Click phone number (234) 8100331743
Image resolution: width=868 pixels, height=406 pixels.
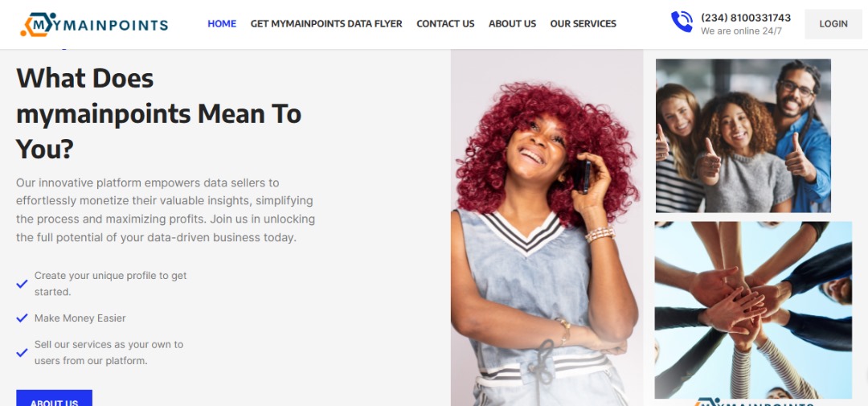point(746,18)
